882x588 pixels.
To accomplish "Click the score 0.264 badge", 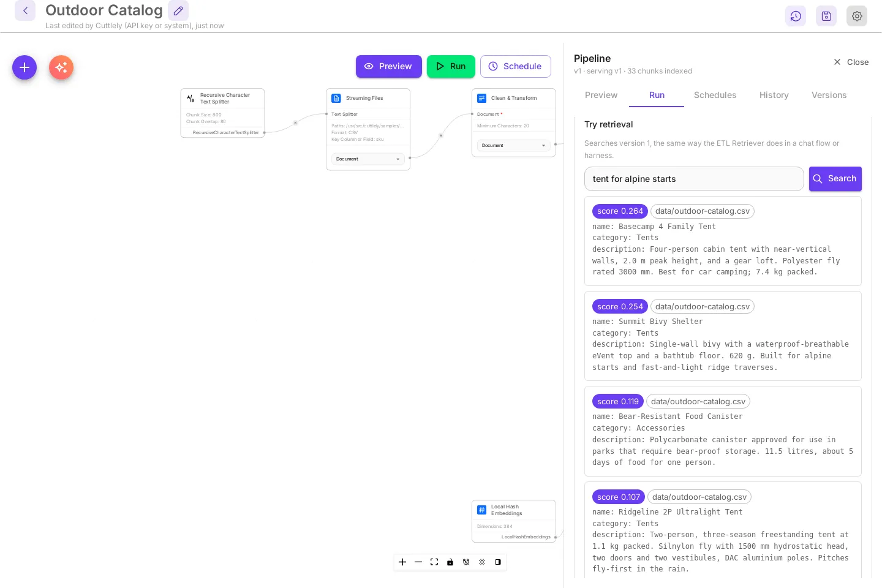I will click(x=620, y=211).
